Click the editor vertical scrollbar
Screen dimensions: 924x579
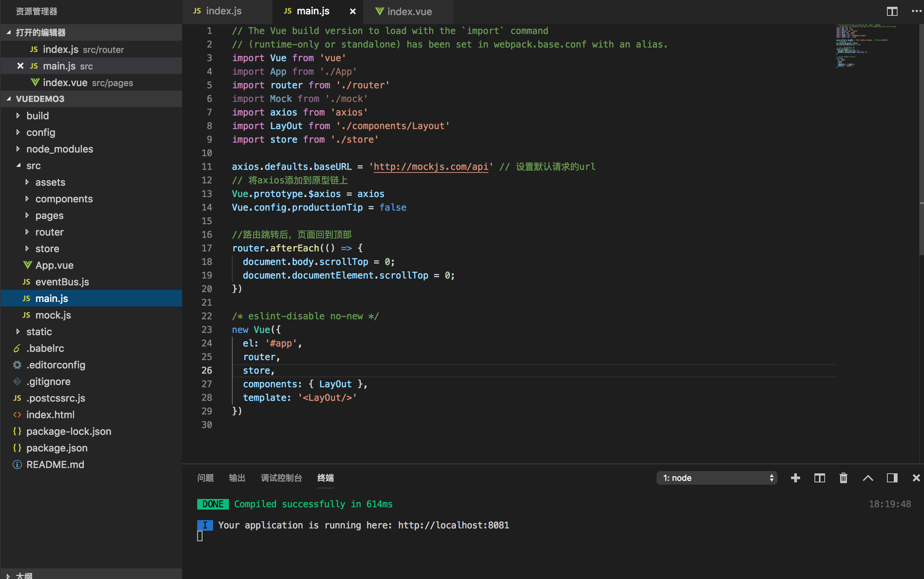point(921,140)
